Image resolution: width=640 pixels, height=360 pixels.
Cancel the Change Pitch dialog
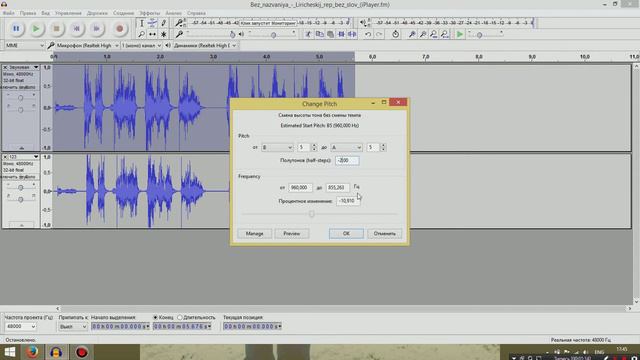click(x=384, y=233)
